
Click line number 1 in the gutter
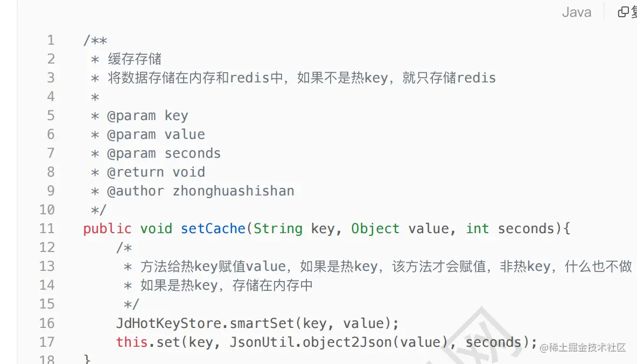(51, 40)
